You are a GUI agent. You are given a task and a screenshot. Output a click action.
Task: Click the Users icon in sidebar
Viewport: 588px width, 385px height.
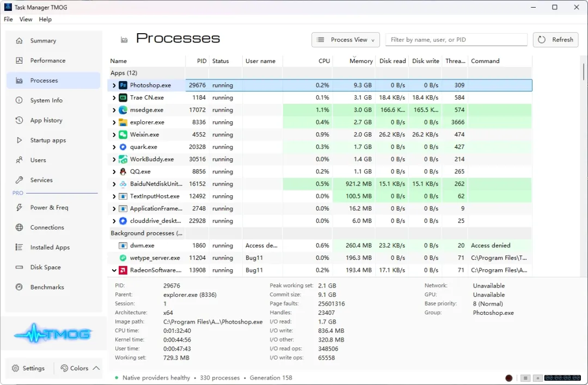(19, 160)
